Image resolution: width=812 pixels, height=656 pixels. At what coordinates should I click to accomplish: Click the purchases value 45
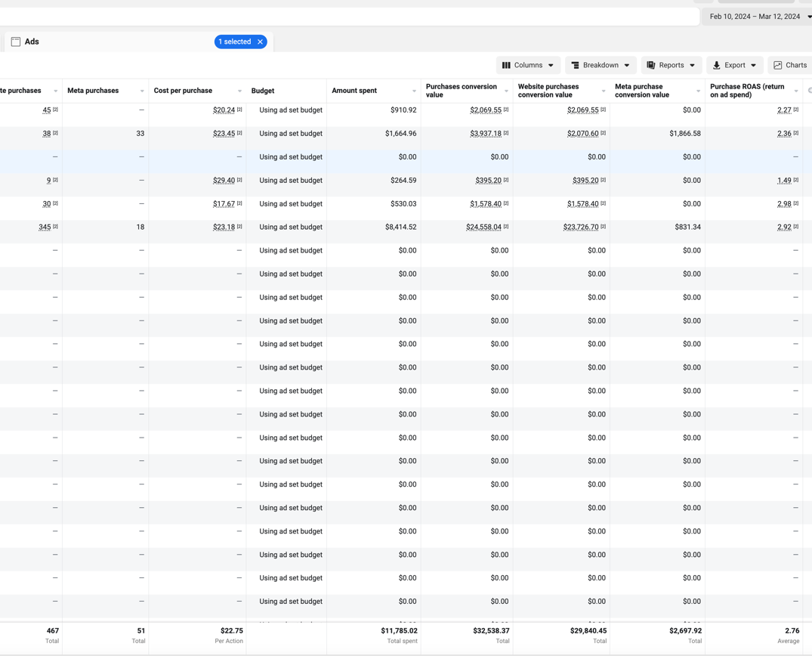47,110
